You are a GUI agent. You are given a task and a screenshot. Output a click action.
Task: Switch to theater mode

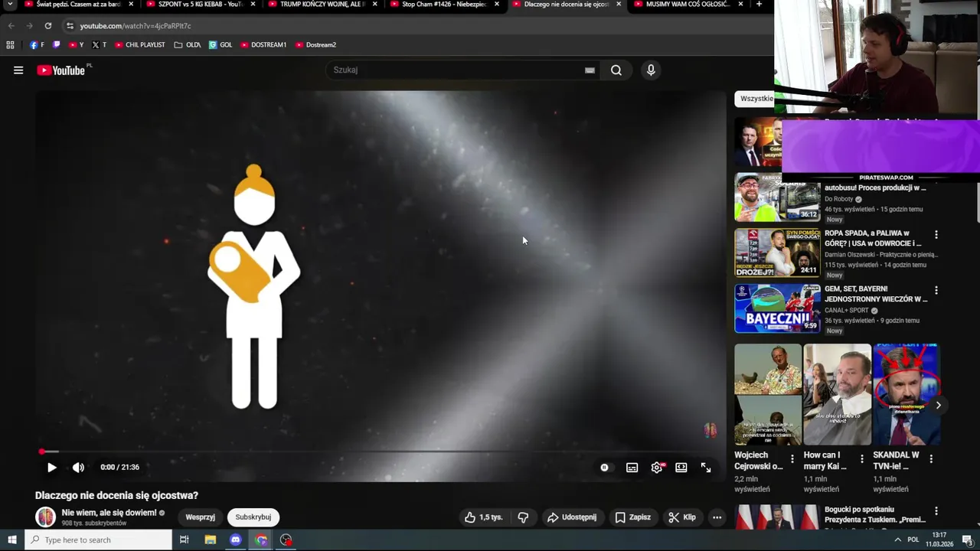[x=681, y=468]
